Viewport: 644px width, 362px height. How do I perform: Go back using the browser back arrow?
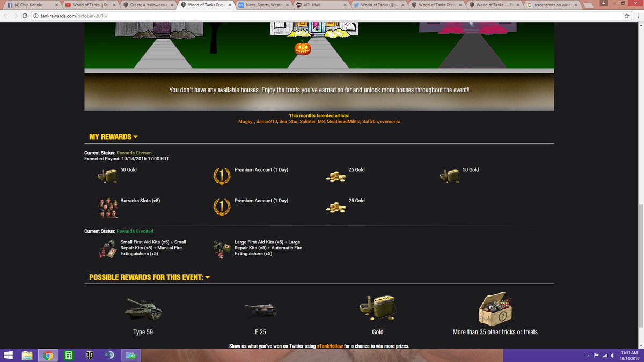click(x=6, y=16)
